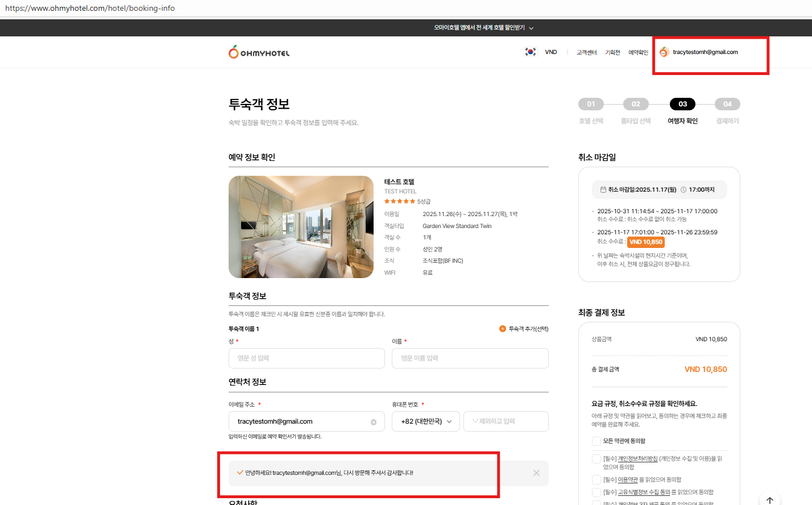Jump back to top with the arrow button

pyautogui.click(x=770, y=500)
